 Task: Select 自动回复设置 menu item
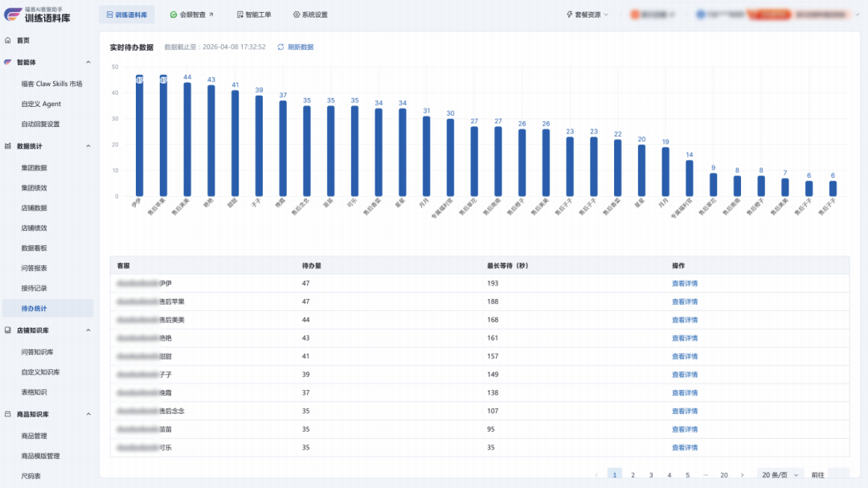tap(40, 125)
